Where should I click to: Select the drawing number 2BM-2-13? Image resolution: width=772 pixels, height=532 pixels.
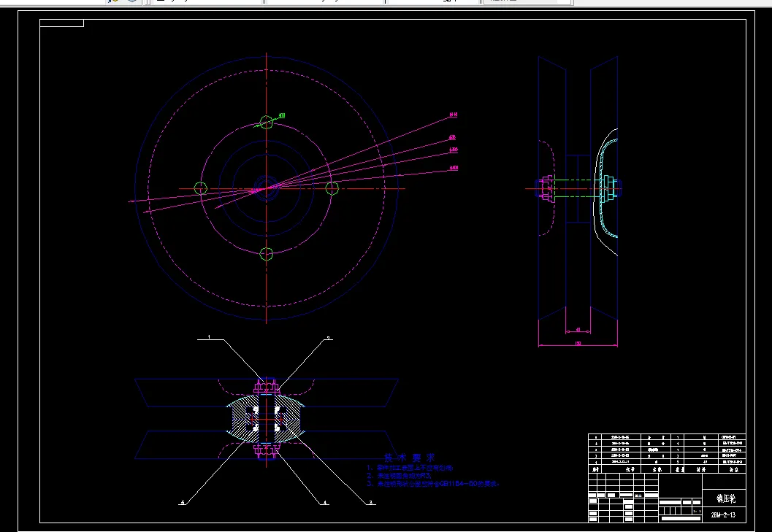point(723,515)
